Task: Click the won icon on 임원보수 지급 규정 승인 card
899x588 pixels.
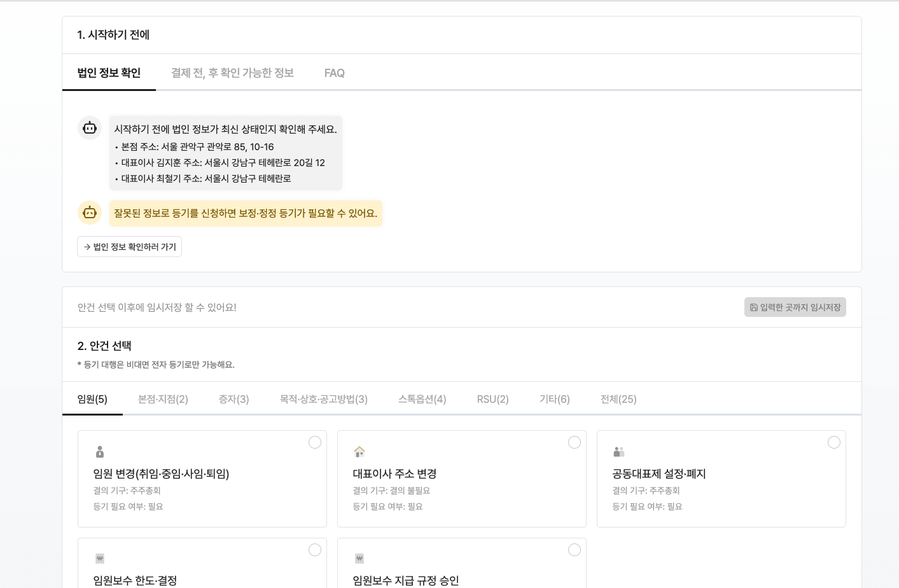Action: (359, 559)
